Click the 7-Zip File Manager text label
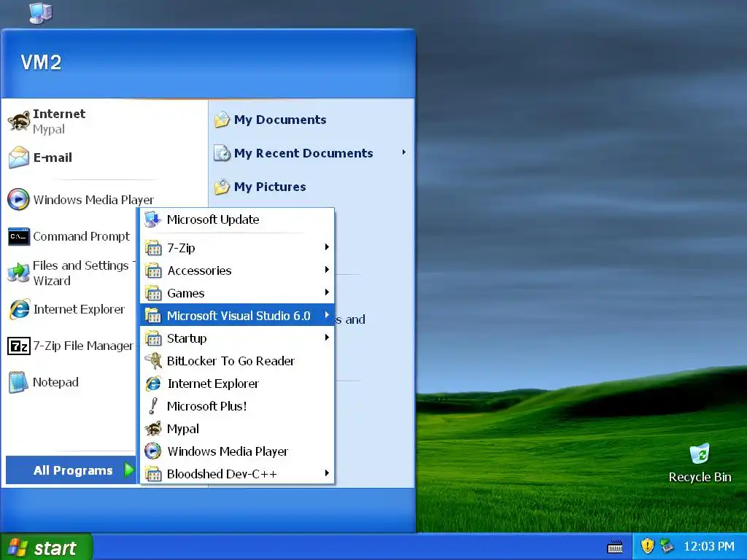This screenshot has height=560, width=747. coord(83,346)
